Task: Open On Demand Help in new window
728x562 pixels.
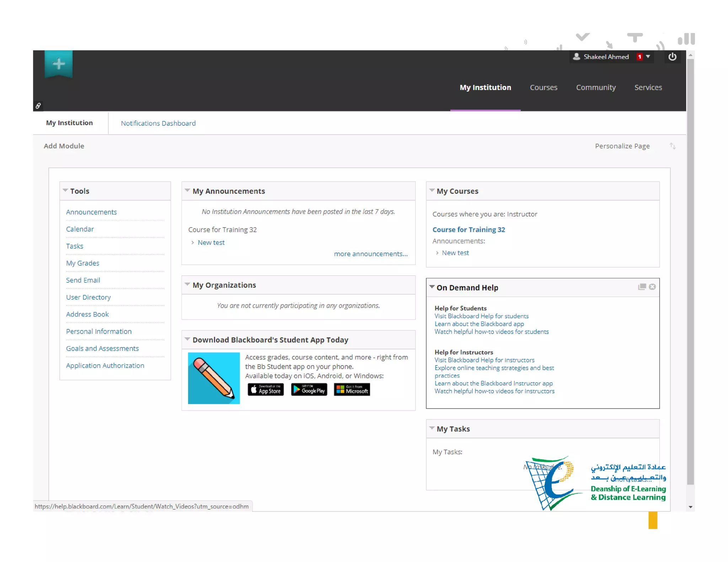Action: (x=642, y=287)
